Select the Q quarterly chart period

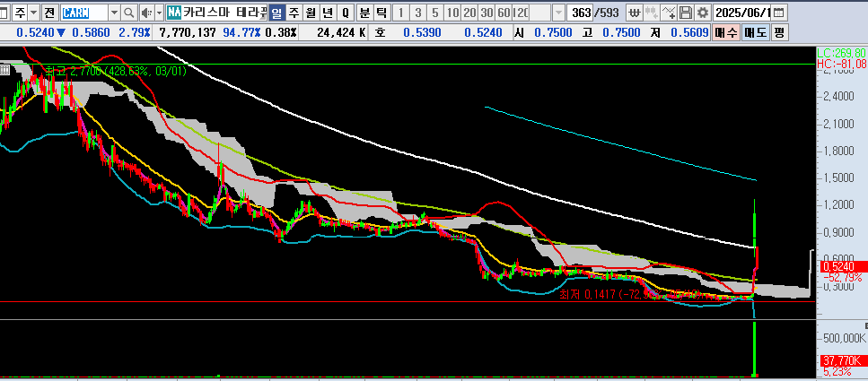346,13
